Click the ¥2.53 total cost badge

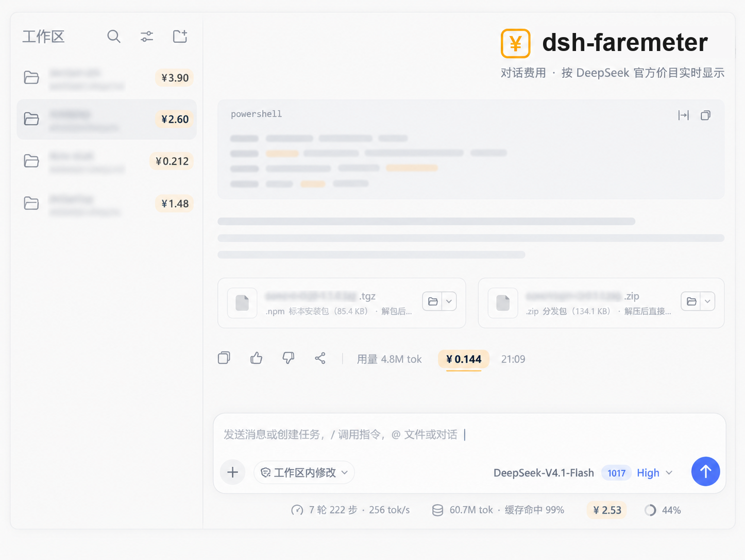pos(607,510)
